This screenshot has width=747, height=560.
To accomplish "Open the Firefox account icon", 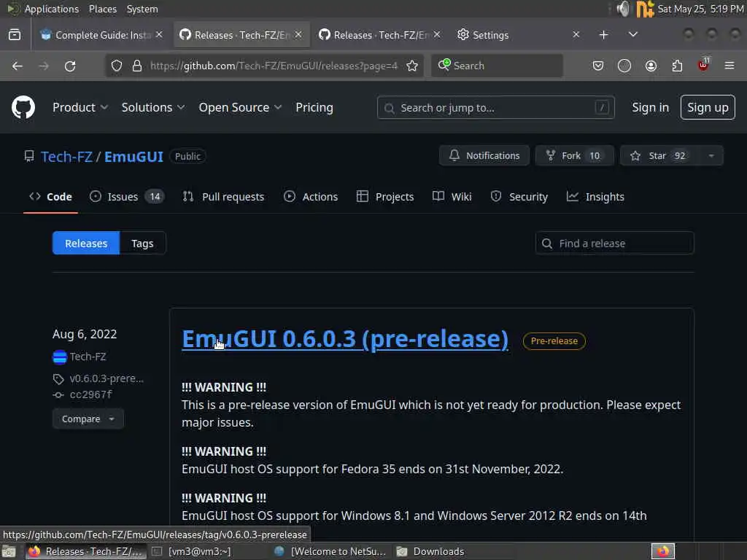I will [651, 66].
